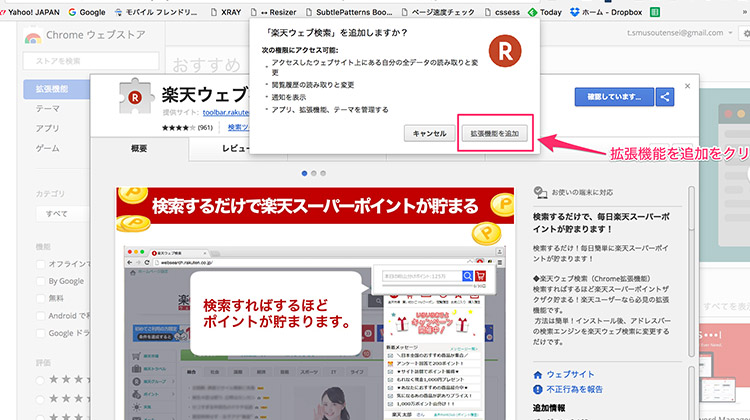Open the Resizer bookmark
Image resolution: width=750 pixels, height=420 pixels.
click(x=274, y=12)
